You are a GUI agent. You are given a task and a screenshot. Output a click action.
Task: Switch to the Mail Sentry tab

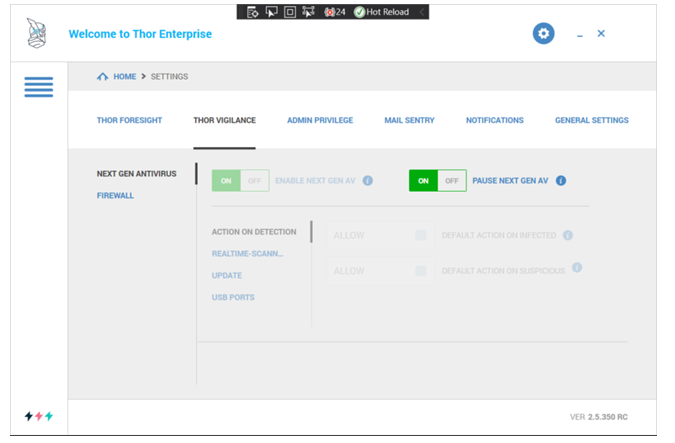pyautogui.click(x=409, y=121)
